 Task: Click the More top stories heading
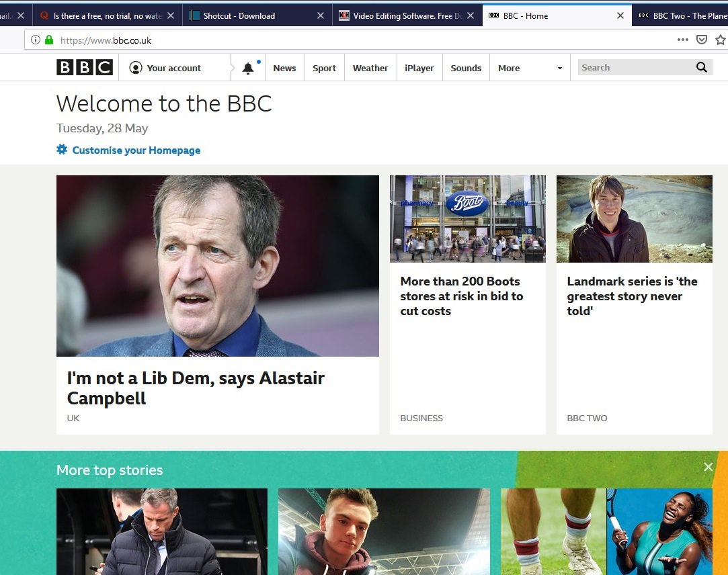pos(110,470)
